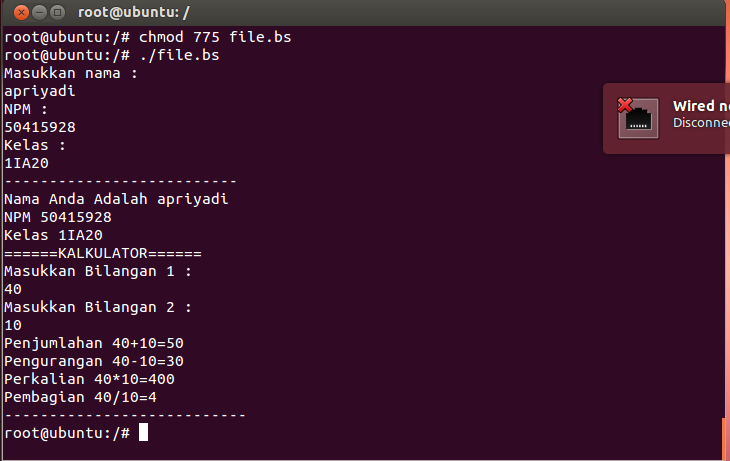
Task: Click the ./file.bs command line
Action: pyautogui.click(x=112, y=55)
